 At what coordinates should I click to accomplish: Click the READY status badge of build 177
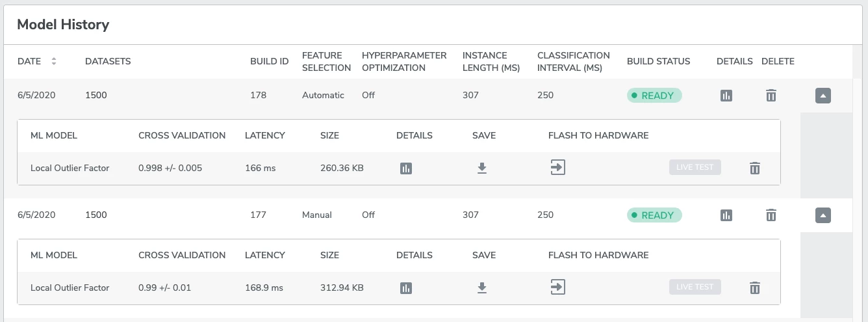click(654, 215)
